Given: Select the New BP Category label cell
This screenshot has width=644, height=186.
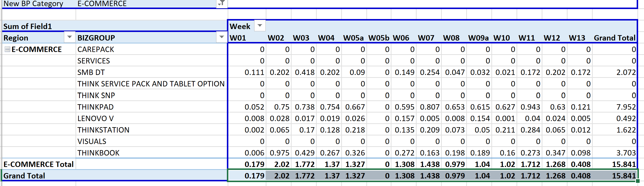Looking at the screenshot, I should (x=33, y=4).
